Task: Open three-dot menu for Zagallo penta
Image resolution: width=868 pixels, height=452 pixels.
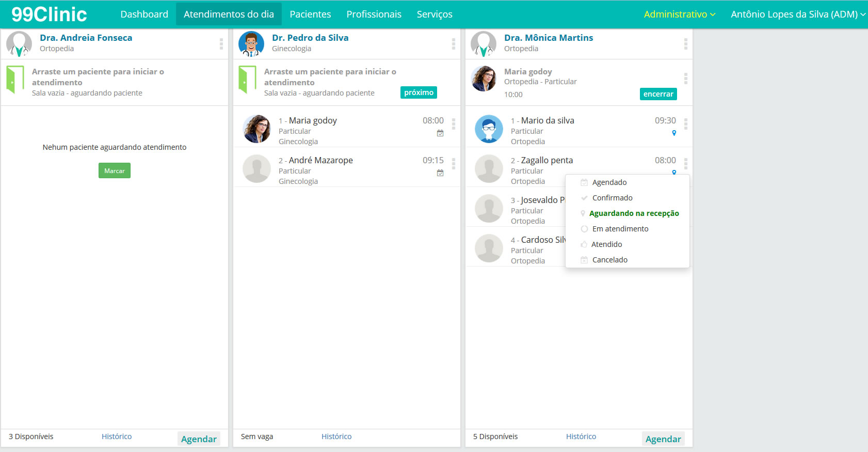Action: 686,163
